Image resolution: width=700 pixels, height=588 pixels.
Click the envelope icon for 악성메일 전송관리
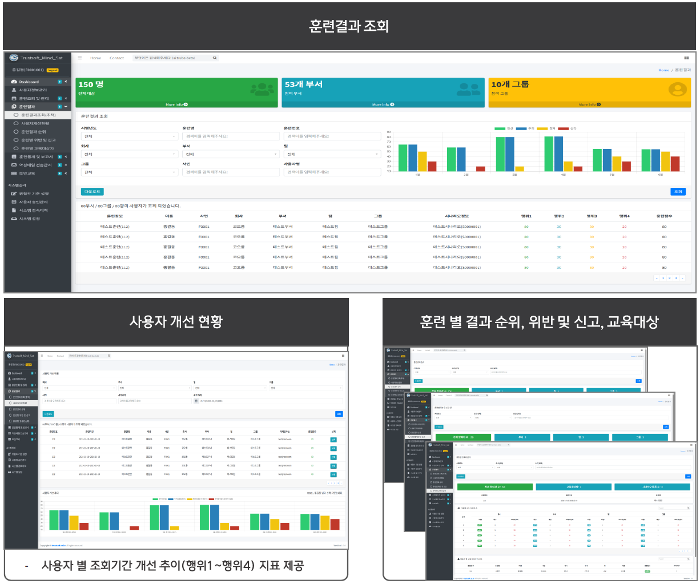[x=14, y=165]
